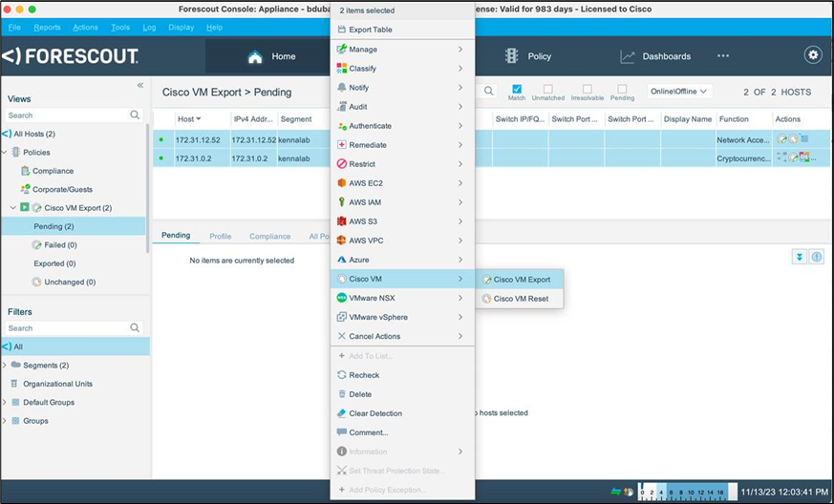Expand the Cancel Actions submenu
The image size is (834, 504).
click(x=402, y=336)
